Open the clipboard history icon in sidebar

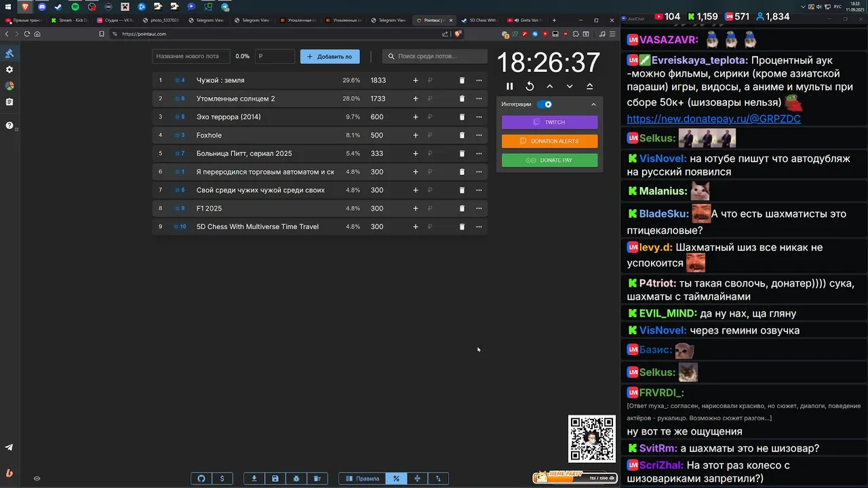pyautogui.click(x=9, y=102)
